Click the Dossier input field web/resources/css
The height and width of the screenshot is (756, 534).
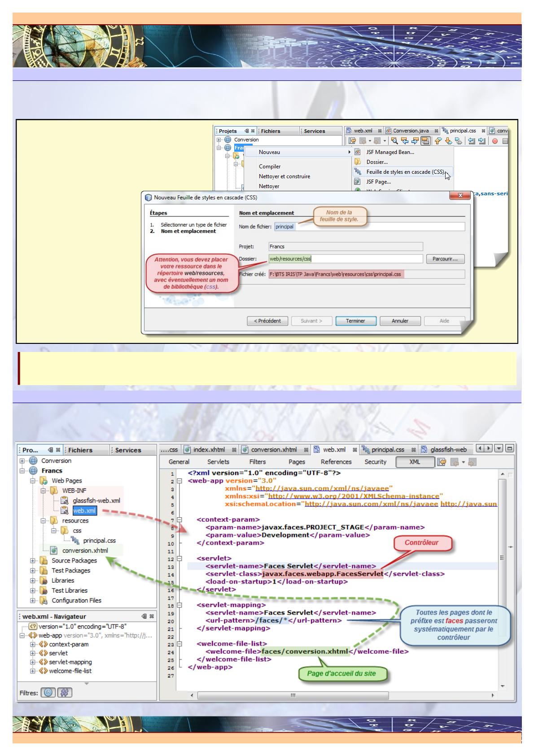345,259
